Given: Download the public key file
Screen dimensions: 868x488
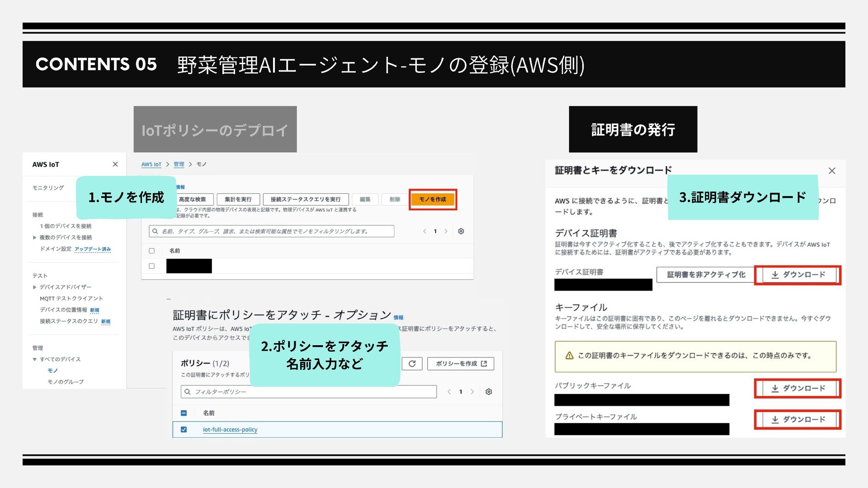Looking at the screenshot, I should click(x=798, y=388).
